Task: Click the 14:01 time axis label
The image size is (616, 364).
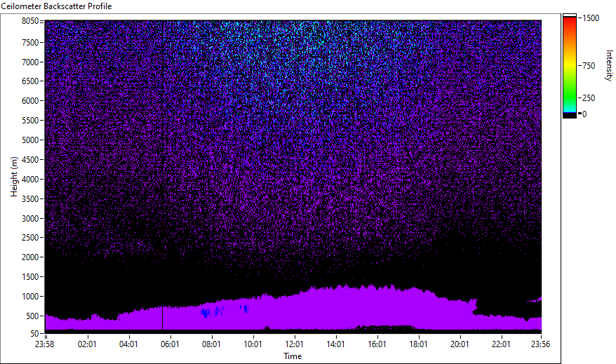Action: tap(335, 344)
